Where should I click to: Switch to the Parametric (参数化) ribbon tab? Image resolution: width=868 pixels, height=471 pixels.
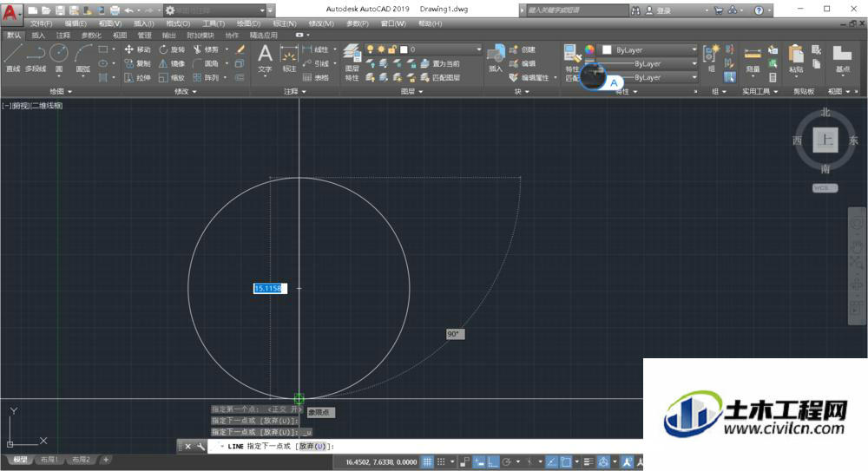(x=91, y=35)
